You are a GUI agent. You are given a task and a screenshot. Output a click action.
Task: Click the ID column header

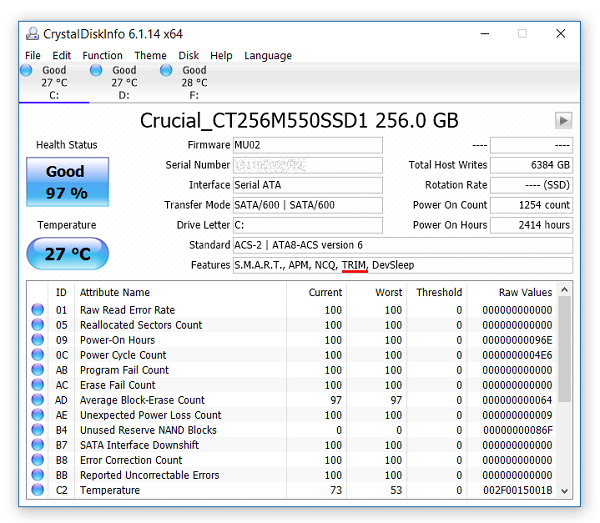point(61,292)
